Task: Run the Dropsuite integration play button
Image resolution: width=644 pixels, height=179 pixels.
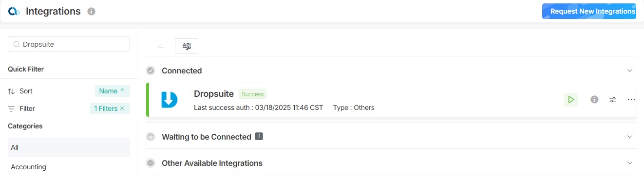Action: tap(571, 100)
